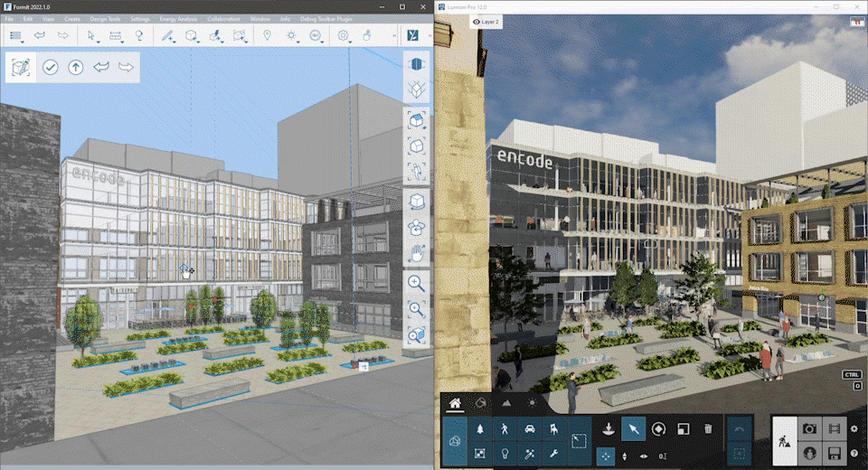Open the Nature tree category in Lumion
Image resolution: width=868 pixels, height=470 pixels.
point(479,429)
